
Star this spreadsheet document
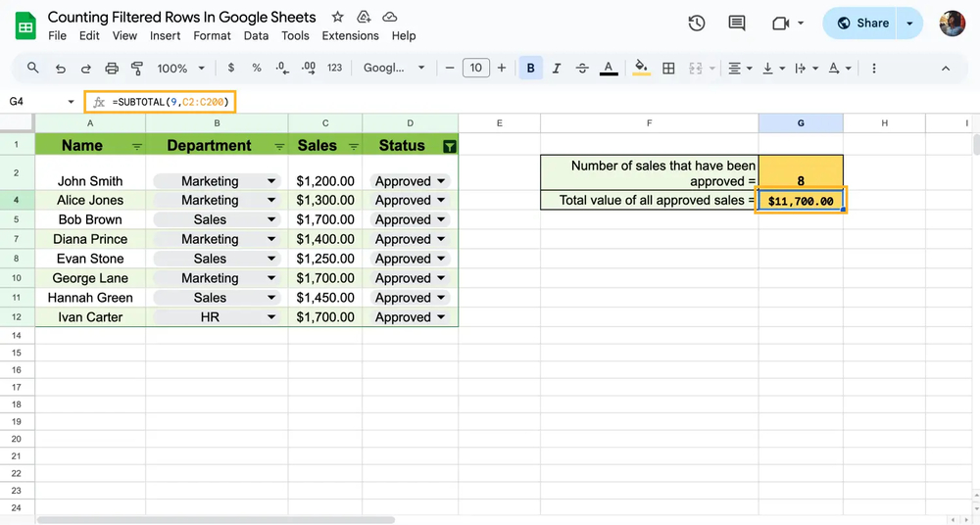[338, 18]
